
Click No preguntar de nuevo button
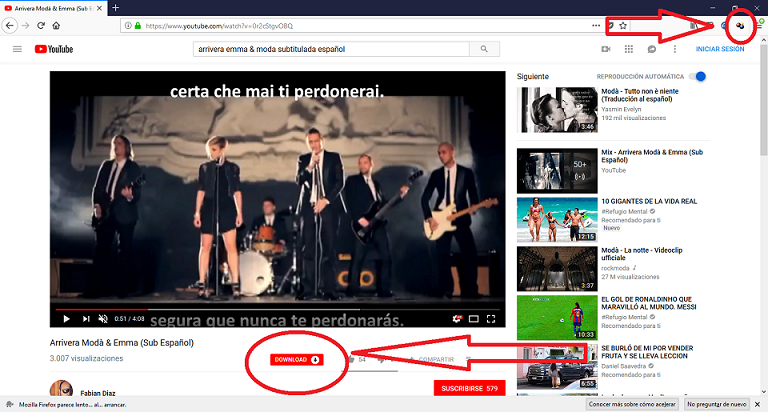pos(717,404)
